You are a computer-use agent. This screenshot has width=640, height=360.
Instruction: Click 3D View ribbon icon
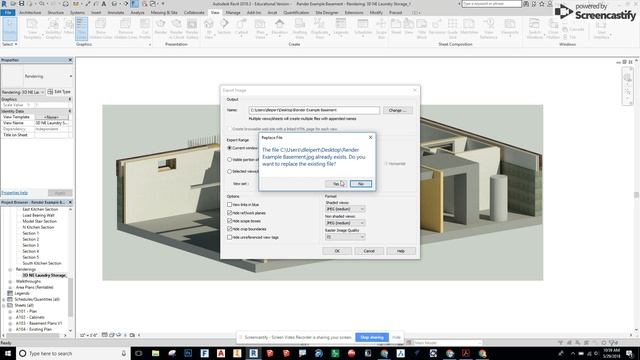pos(209,29)
